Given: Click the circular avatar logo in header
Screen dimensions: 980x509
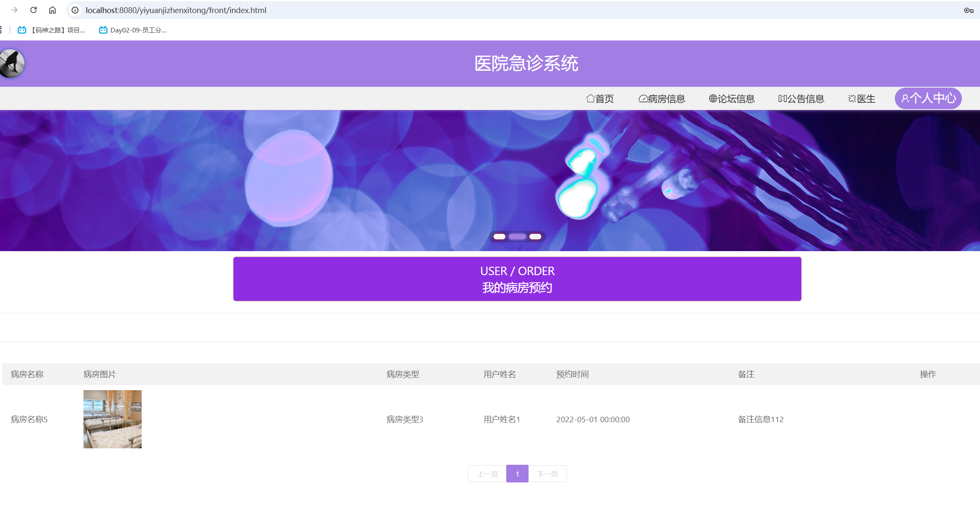Looking at the screenshot, I should 12,64.
